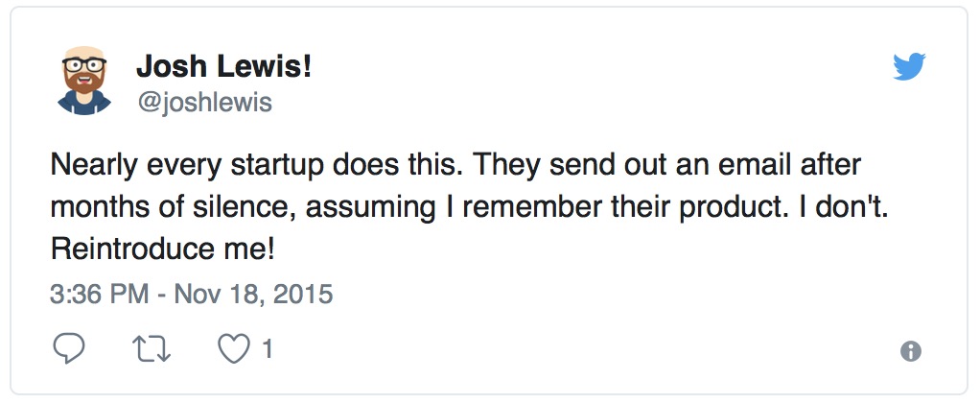Click the word 'product' in the tweet
980x403 pixels.
click(731, 209)
